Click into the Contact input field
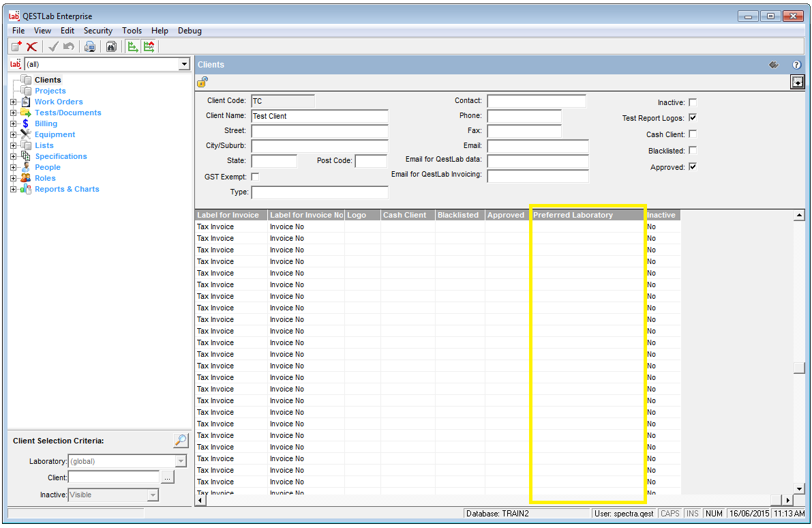The image size is (812, 528). pyautogui.click(x=536, y=101)
